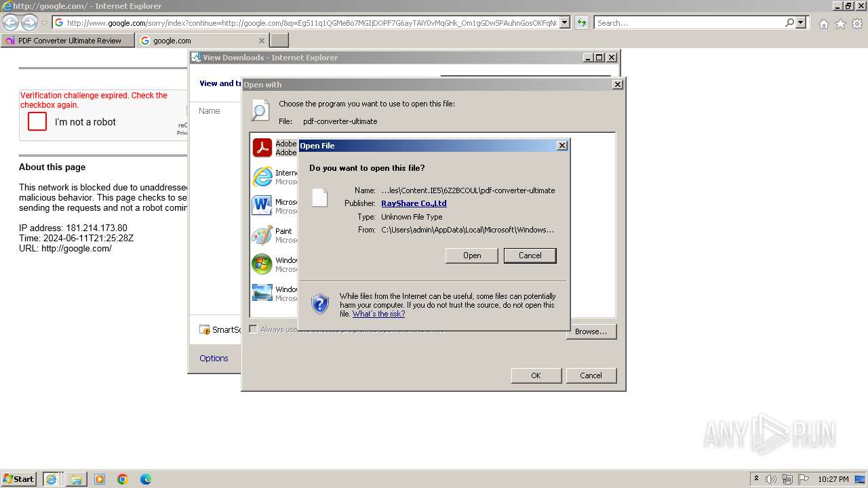Click the security shield icon in Open File

click(320, 304)
